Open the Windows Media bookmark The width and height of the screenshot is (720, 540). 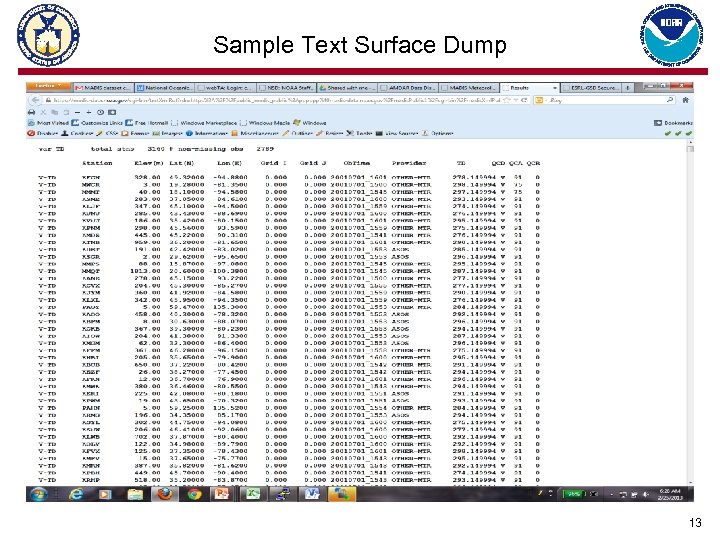(x=265, y=123)
